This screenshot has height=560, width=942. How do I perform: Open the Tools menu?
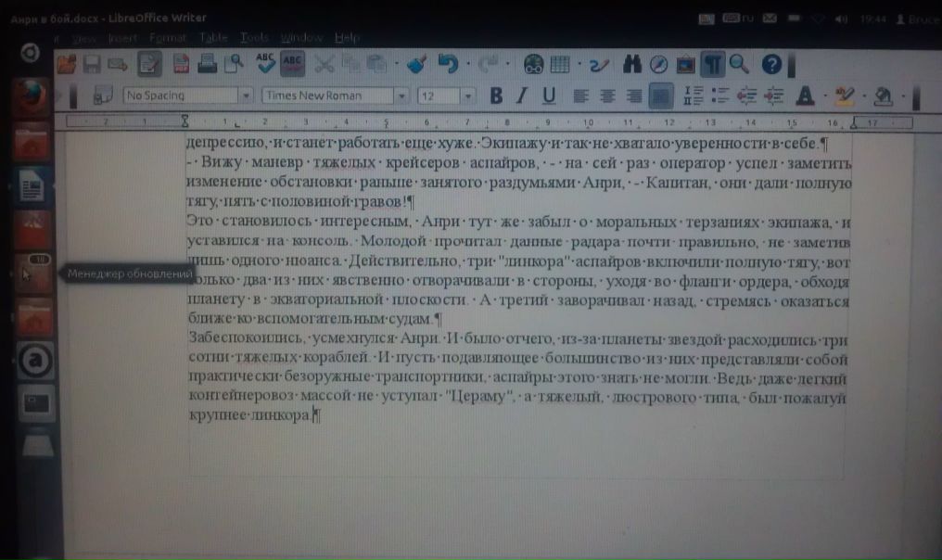(253, 38)
